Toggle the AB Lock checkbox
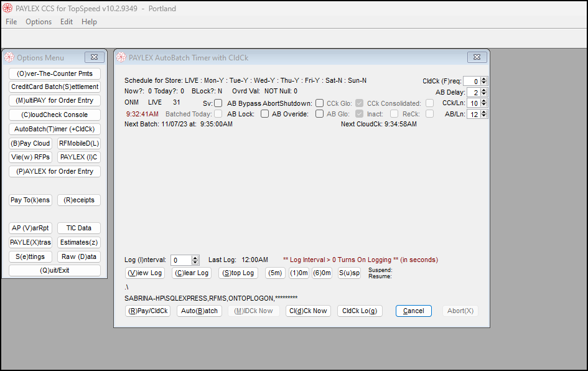The height and width of the screenshot is (371, 588). coord(264,114)
